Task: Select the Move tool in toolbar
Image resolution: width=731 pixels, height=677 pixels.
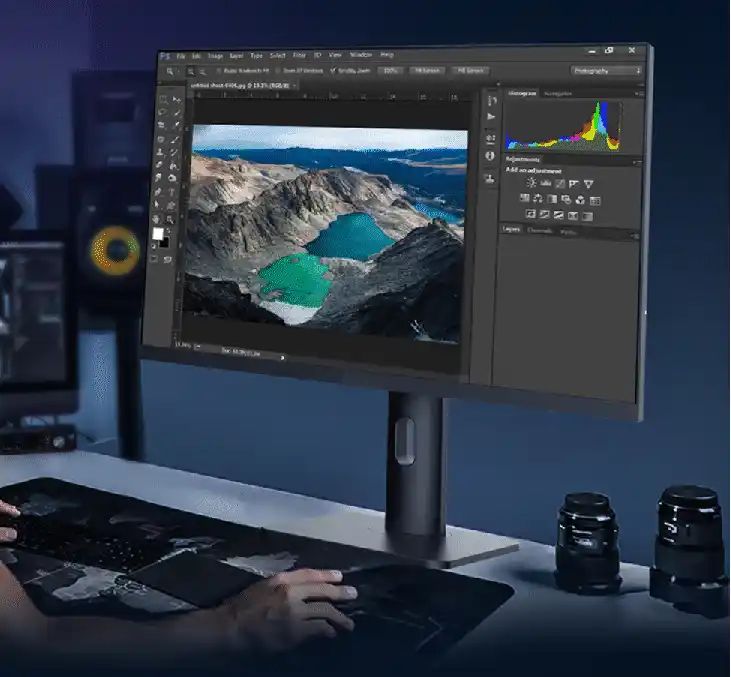Action: pyautogui.click(x=176, y=99)
